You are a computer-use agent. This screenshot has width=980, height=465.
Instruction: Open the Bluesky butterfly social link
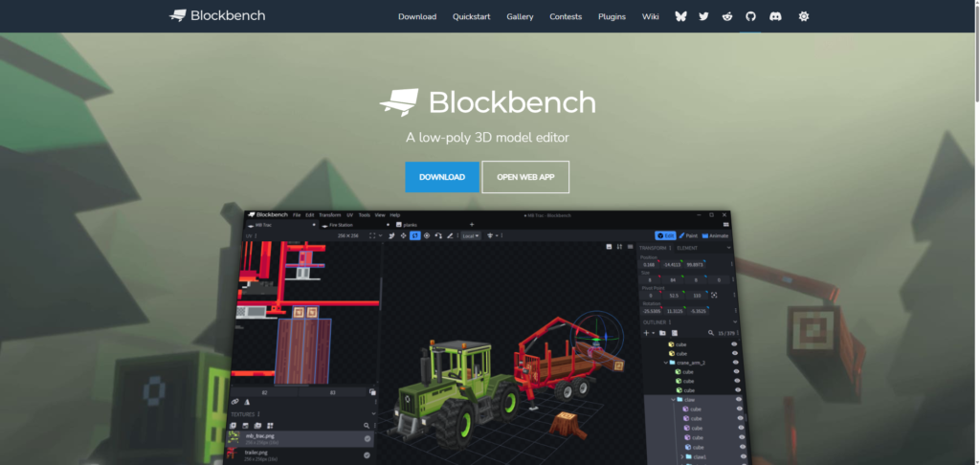pos(680,16)
